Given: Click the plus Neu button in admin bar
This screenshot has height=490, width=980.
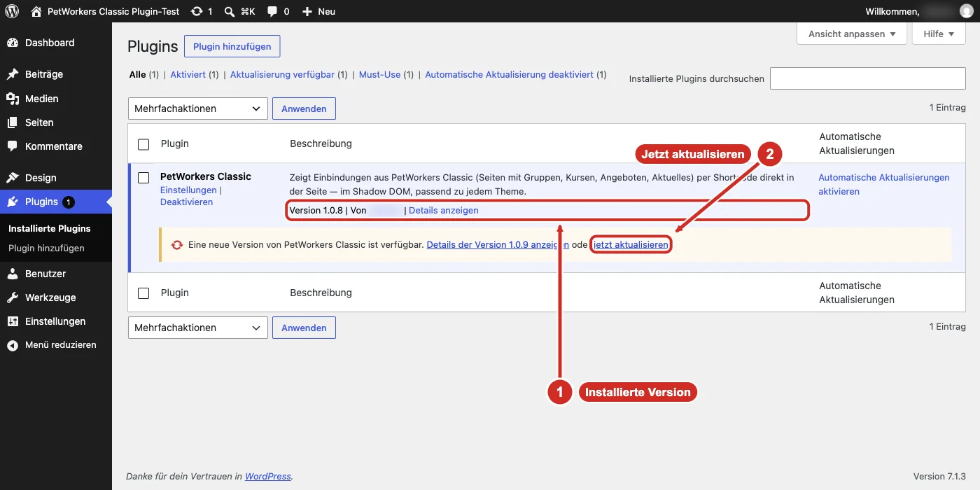Looking at the screenshot, I should point(318,11).
